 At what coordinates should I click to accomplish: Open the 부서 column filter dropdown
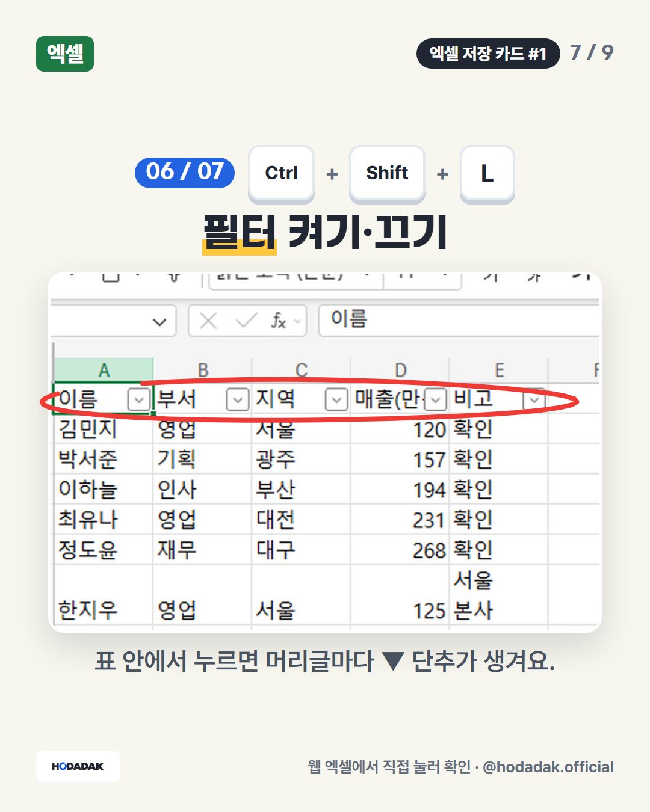[238, 399]
